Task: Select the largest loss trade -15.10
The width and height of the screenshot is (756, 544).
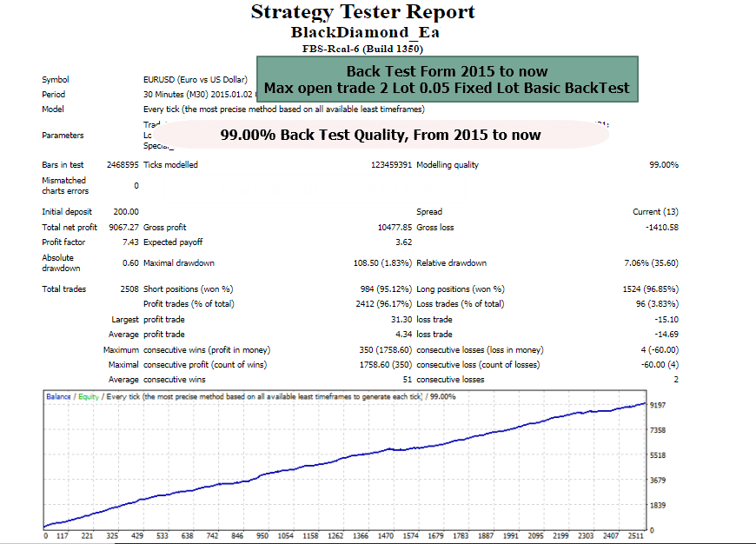Action: [x=666, y=319]
